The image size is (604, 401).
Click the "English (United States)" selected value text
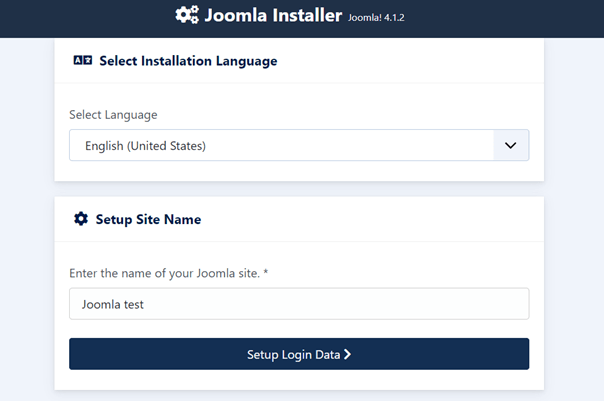[145, 146]
